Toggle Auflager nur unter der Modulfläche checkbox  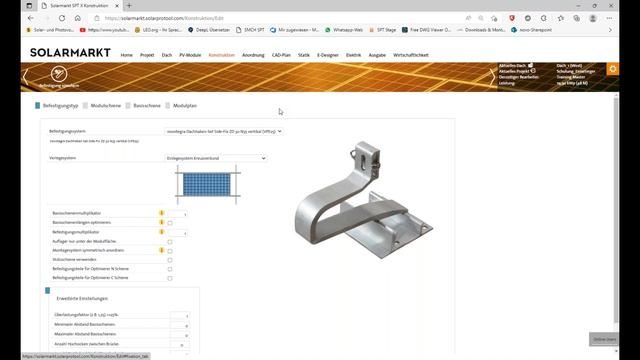pyautogui.click(x=170, y=242)
